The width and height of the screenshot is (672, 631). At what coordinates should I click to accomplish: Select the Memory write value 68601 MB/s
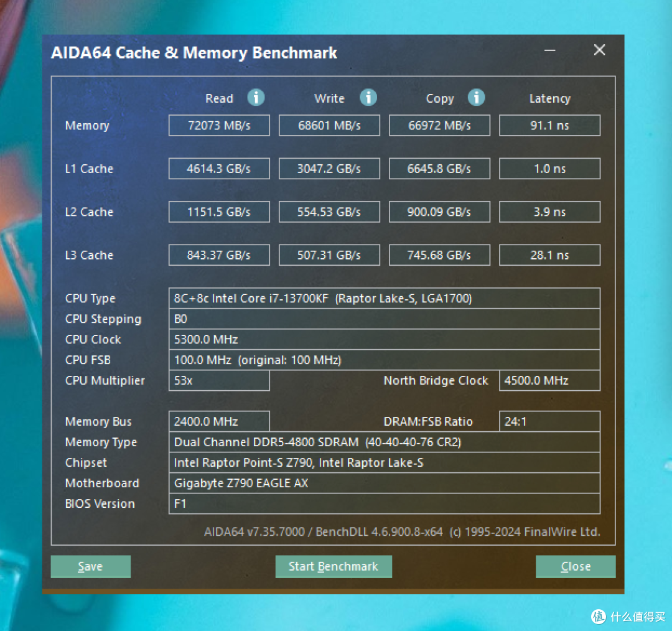[x=329, y=126]
